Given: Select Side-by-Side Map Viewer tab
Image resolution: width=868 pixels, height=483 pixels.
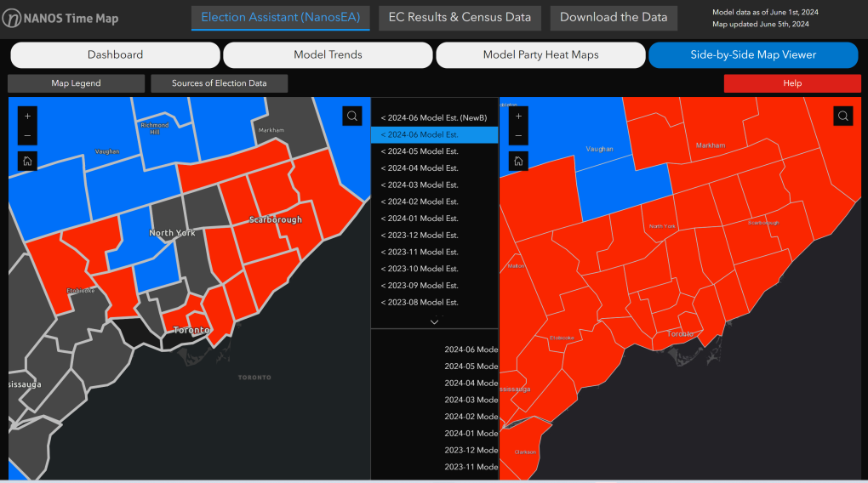Looking at the screenshot, I should pos(753,54).
